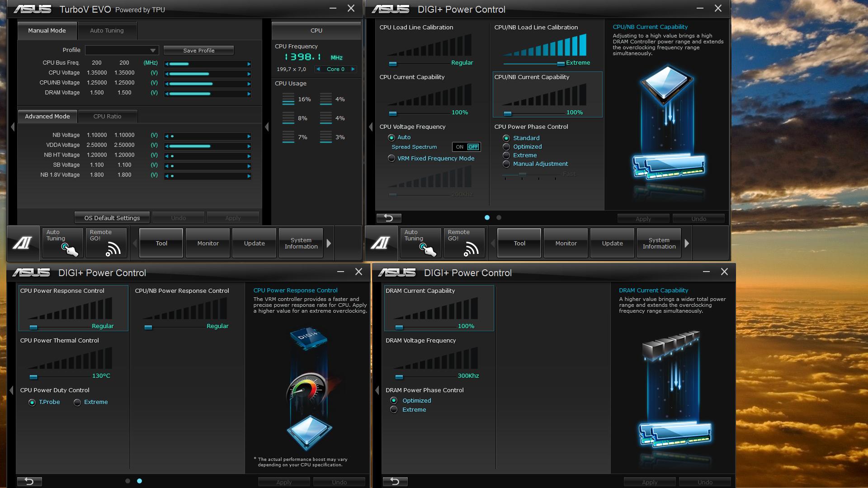
Task: Select VRM Fixed Frequency Mode radio button
Action: click(x=392, y=159)
